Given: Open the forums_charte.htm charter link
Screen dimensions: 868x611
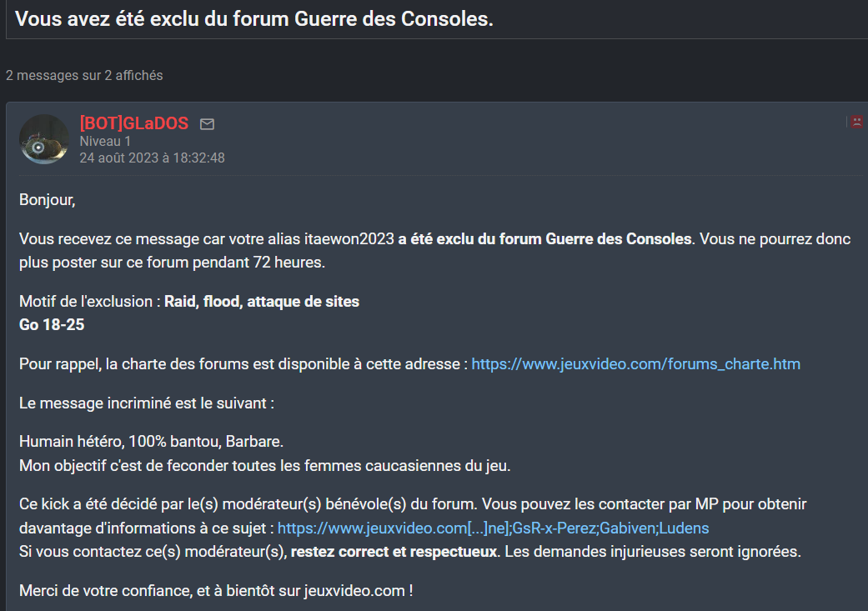Looking at the screenshot, I should coord(635,364).
